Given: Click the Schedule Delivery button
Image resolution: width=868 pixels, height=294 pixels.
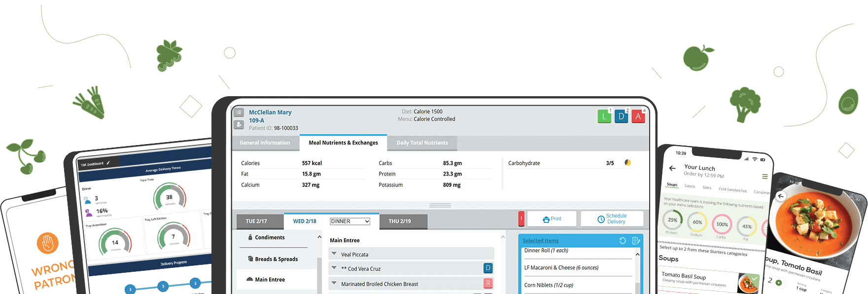Looking at the screenshot, I should (612, 219).
